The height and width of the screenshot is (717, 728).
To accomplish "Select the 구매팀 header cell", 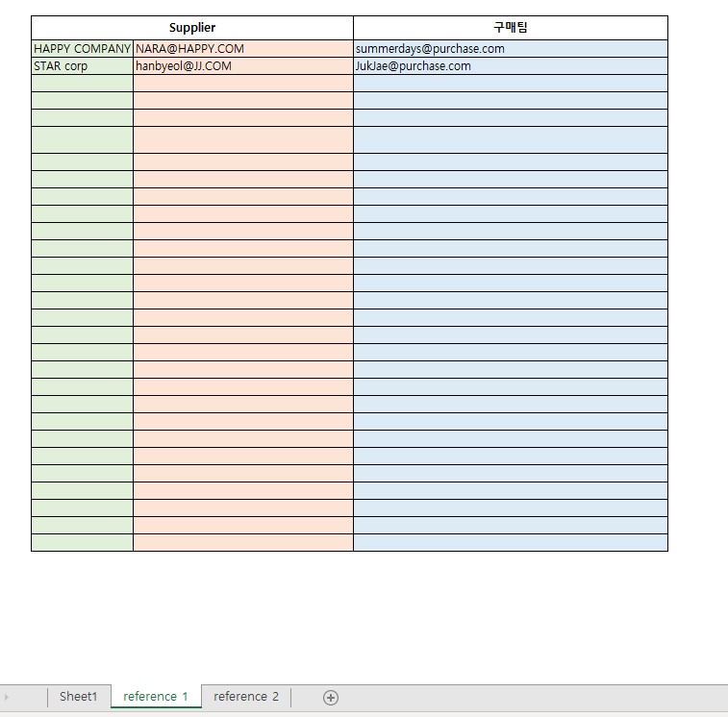I will 511,28.
